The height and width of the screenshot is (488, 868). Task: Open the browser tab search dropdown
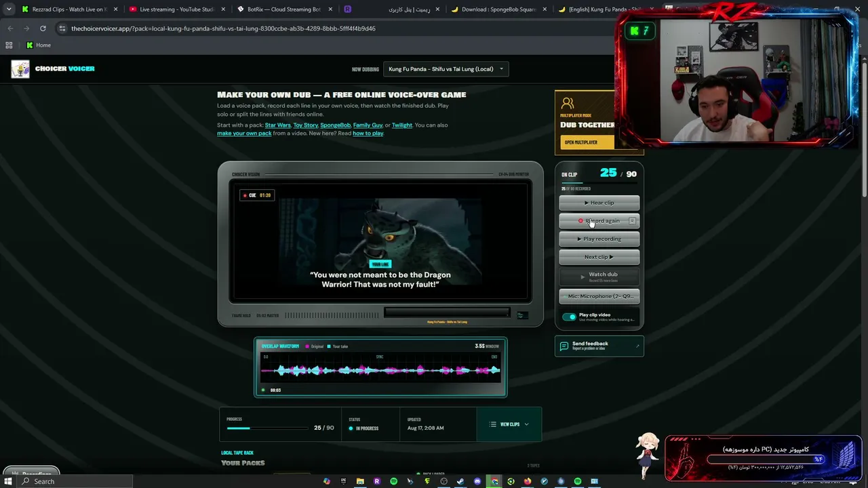(x=9, y=9)
